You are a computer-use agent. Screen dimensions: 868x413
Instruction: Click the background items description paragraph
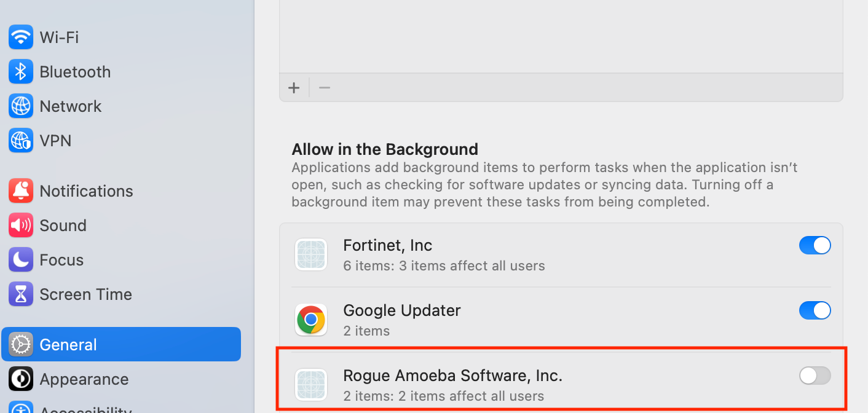point(545,185)
